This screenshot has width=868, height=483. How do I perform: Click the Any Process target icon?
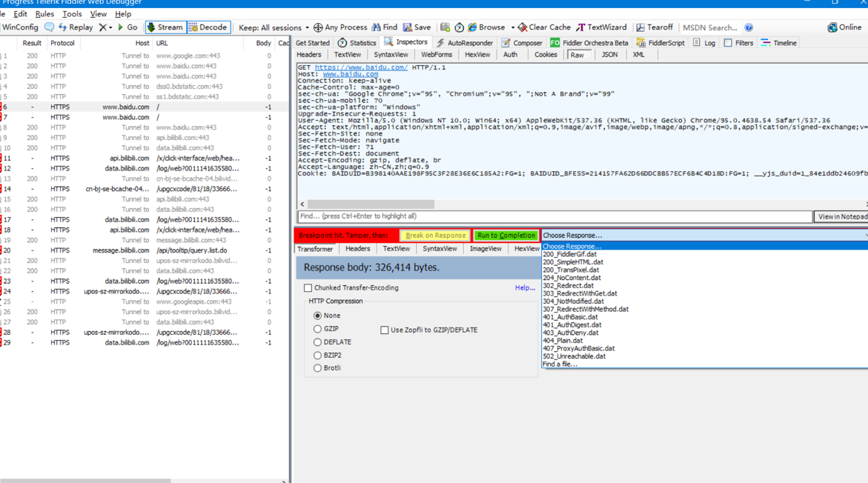coord(318,27)
